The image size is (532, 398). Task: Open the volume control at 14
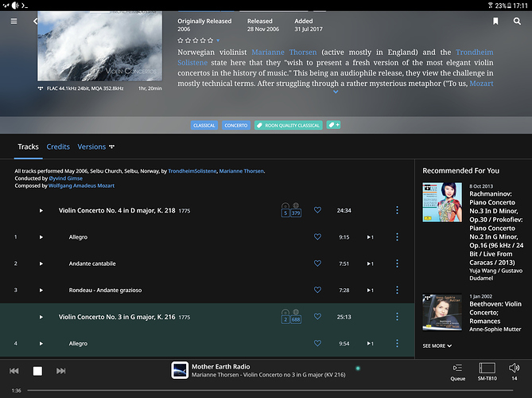[x=514, y=372]
